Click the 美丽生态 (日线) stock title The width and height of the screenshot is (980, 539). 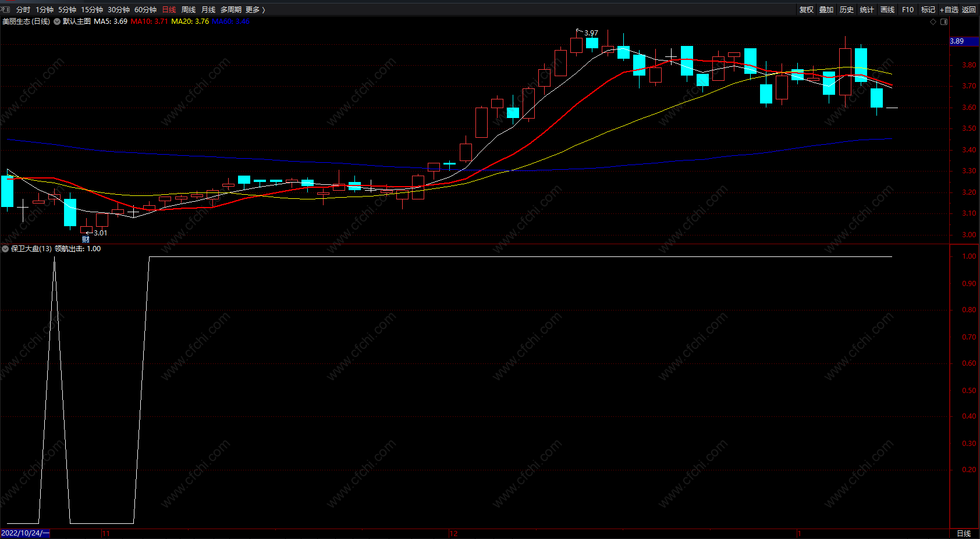point(26,22)
